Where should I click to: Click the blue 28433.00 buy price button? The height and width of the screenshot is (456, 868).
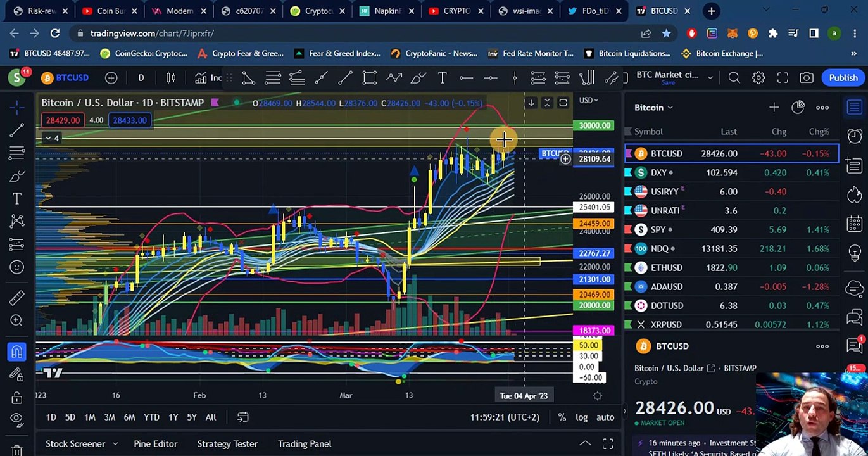pos(130,120)
